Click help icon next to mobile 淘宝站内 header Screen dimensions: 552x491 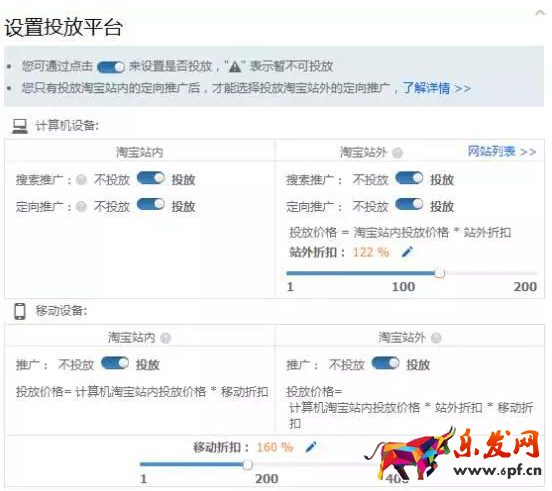click(165, 338)
